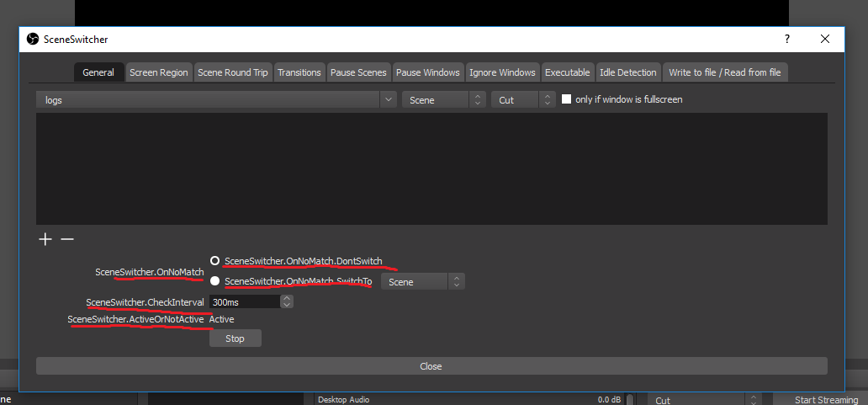Click the OBS logo in SceneSwitcher title bar
The height and width of the screenshot is (405, 868).
pyautogui.click(x=33, y=39)
